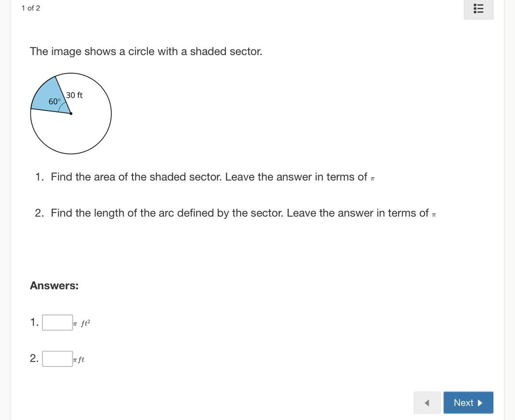Click the π symbol ending question 1

(x=372, y=179)
